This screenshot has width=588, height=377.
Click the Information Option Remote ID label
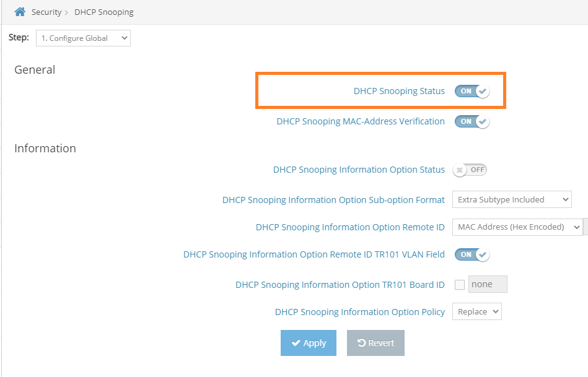tap(350, 227)
